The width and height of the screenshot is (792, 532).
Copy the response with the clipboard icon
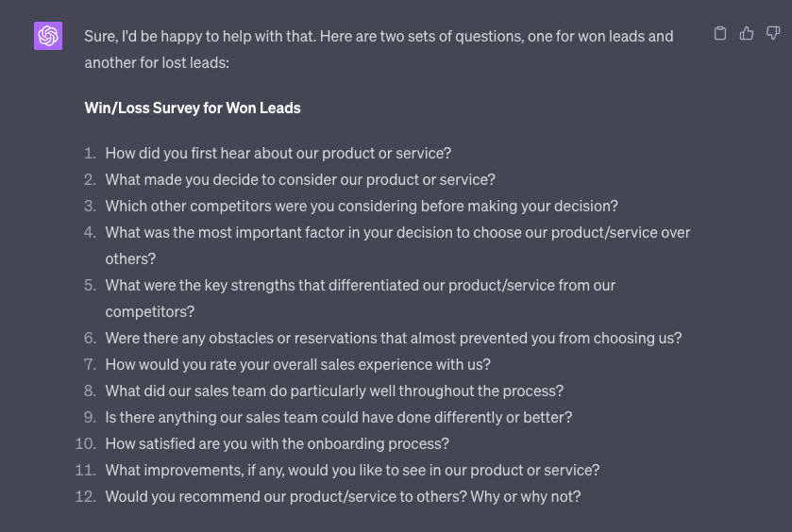[x=719, y=33]
